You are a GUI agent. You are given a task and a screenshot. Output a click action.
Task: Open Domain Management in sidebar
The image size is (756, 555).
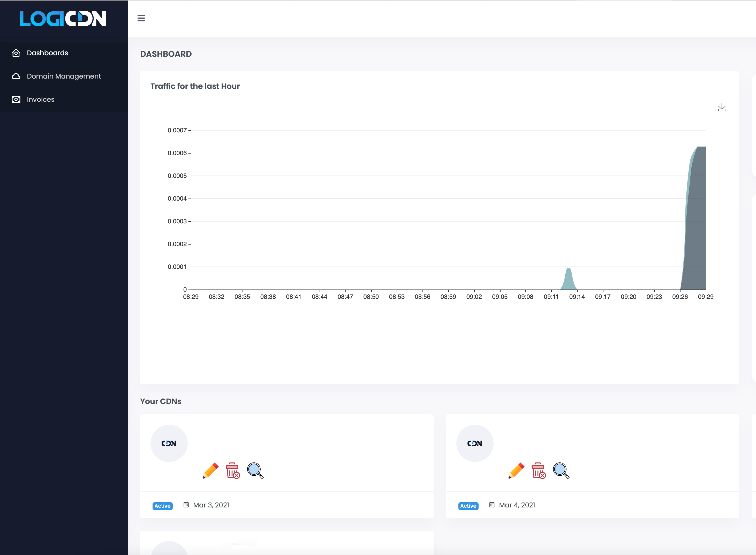[x=64, y=76]
